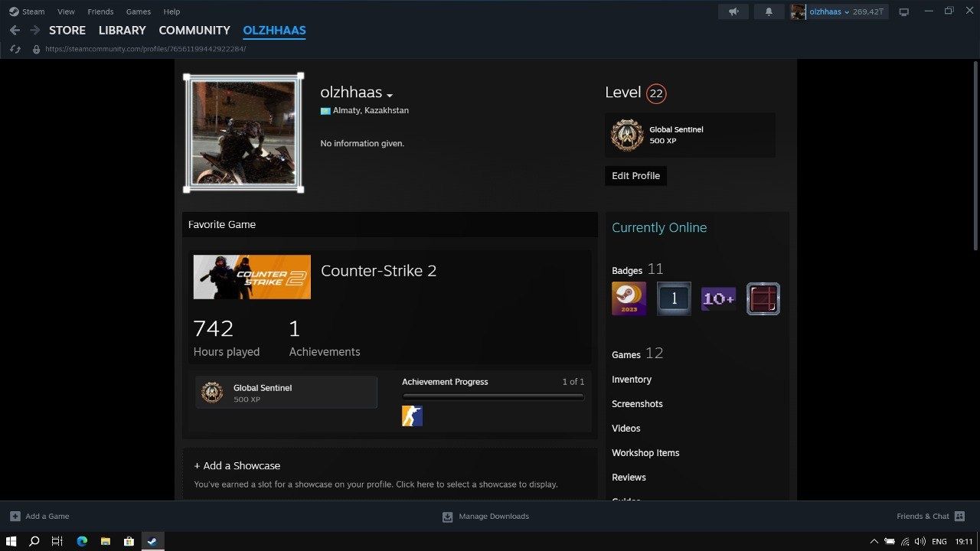Open the notifications bell
This screenshot has height=551, width=980.
click(769, 11)
